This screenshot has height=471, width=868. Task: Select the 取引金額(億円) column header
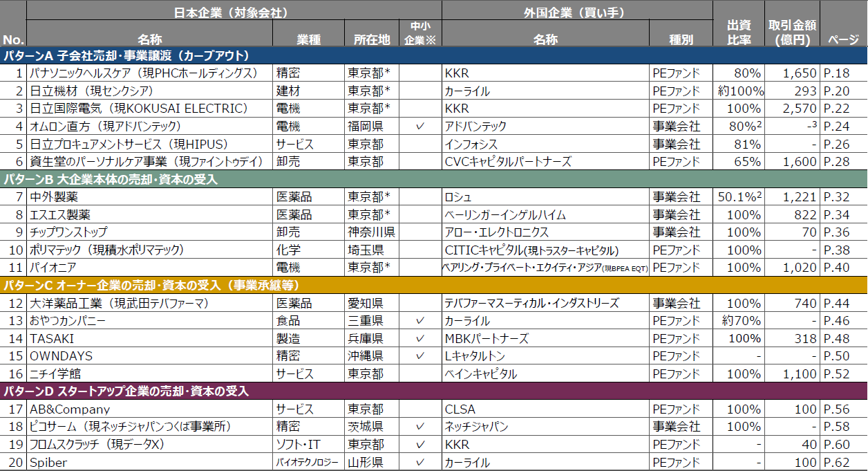(792, 33)
